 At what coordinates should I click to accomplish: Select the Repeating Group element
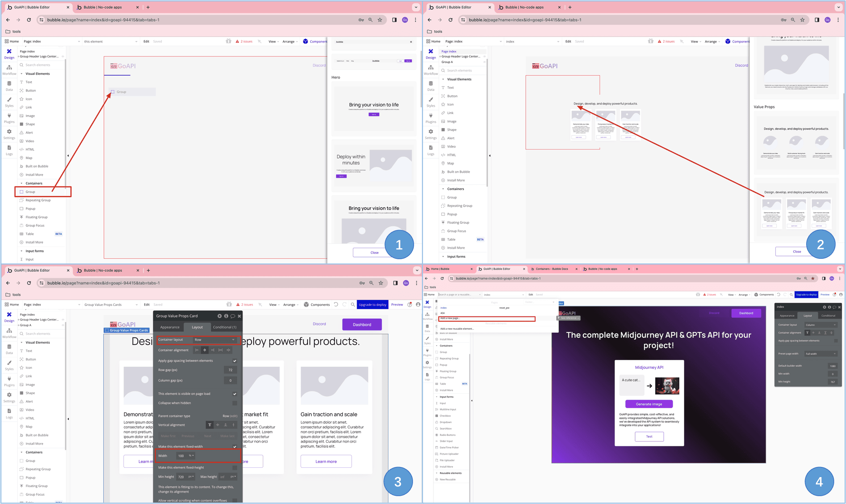coord(38,200)
